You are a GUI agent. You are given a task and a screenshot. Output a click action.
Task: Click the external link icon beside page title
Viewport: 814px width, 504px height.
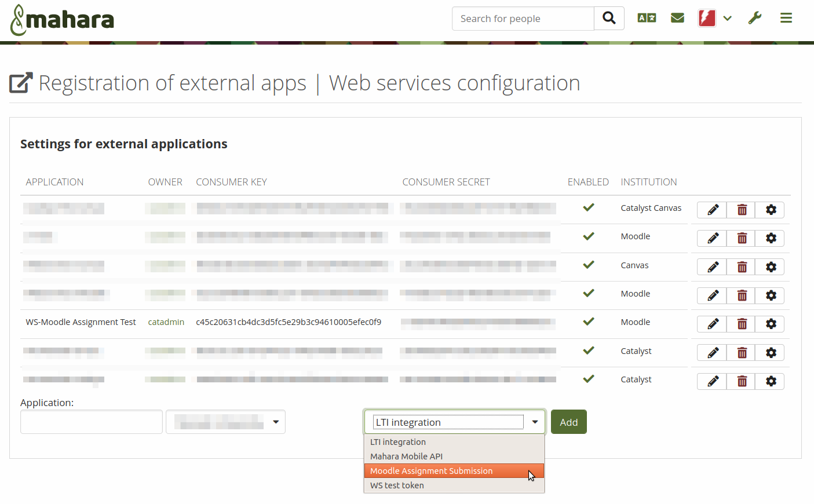tap(21, 83)
